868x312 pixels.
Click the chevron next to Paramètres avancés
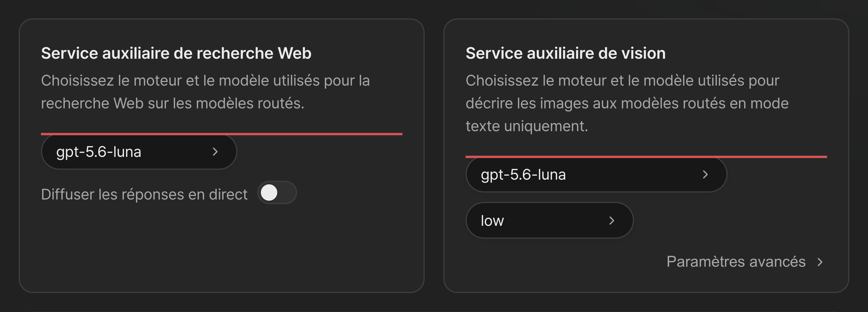820,262
